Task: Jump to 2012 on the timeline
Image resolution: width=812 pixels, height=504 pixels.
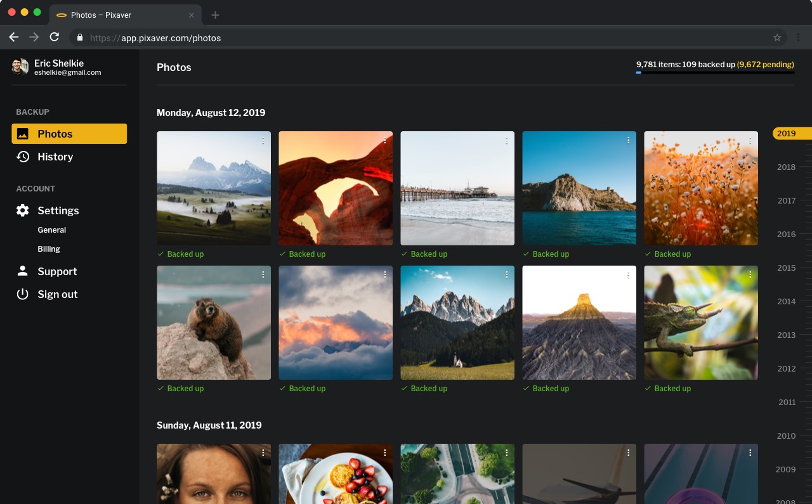Action: pos(787,369)
